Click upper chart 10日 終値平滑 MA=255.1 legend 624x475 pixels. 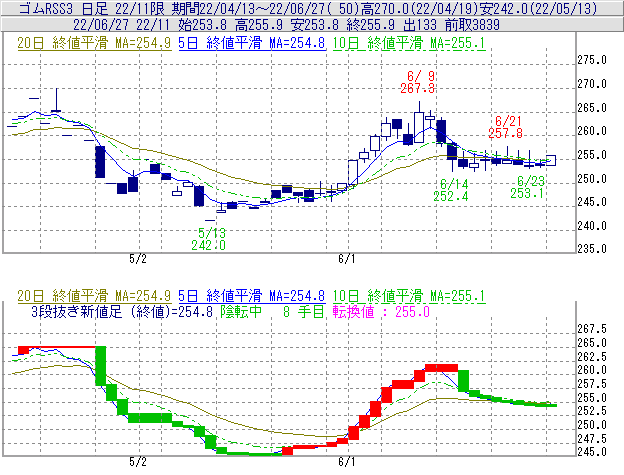tap(409, 43)
